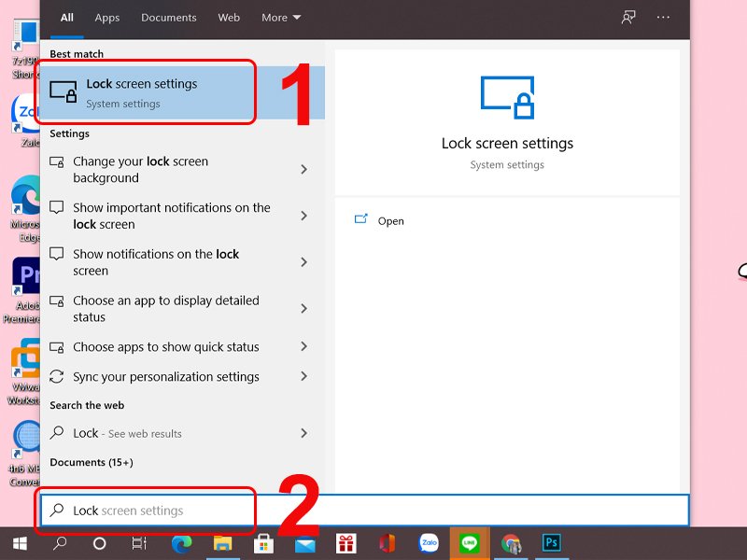747x560 pixels.
Task: Launch Microsoft Store from the taskbar
Action: tap(263, 543)
